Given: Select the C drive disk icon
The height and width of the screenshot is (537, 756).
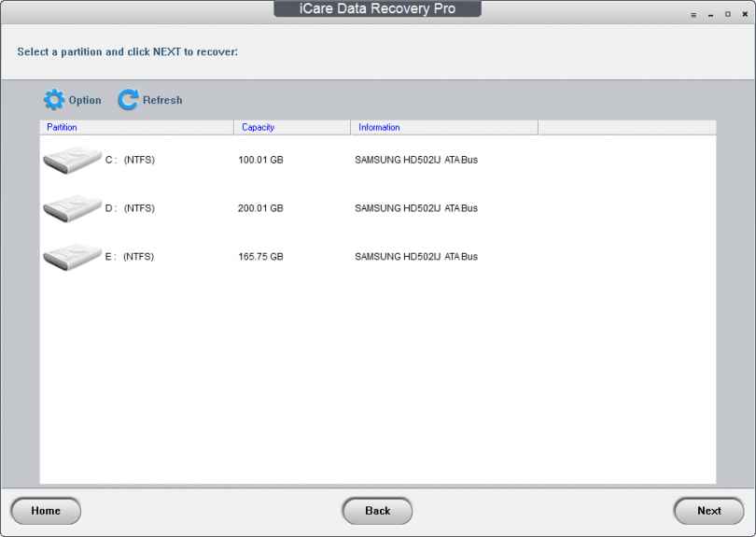Looking at the screenshot, I should (x=72, y=160).
